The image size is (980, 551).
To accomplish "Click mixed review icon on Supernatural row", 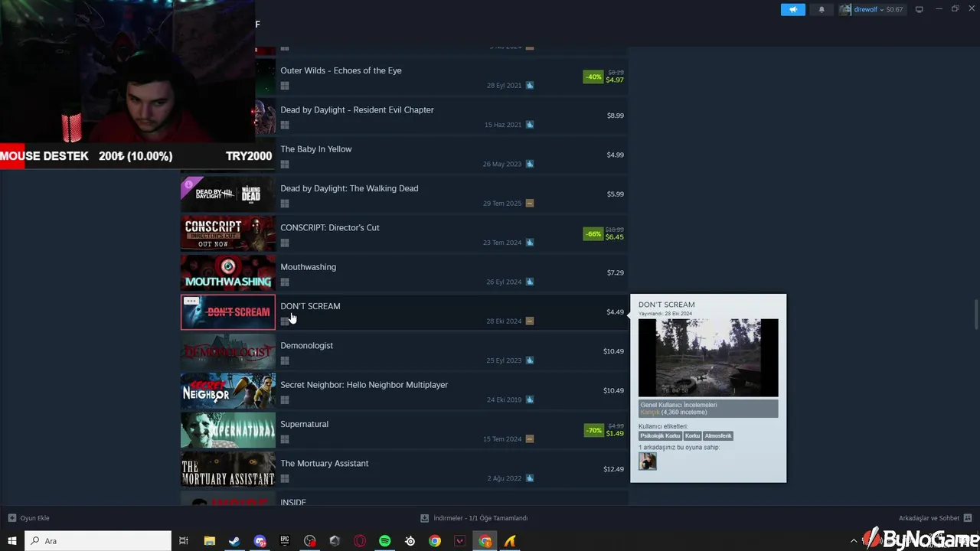I will click(x=530, y=439).
